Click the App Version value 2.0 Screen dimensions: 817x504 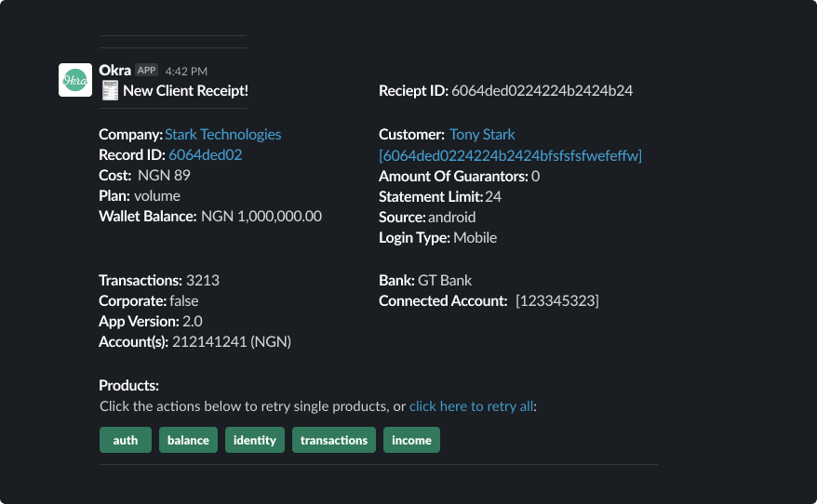tap(193, 321)
